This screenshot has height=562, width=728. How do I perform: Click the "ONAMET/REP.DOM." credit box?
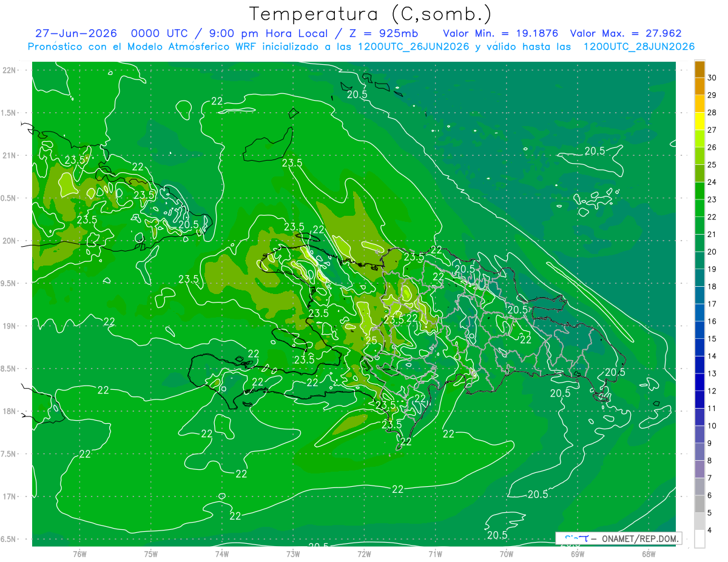(x=618, y=538)
